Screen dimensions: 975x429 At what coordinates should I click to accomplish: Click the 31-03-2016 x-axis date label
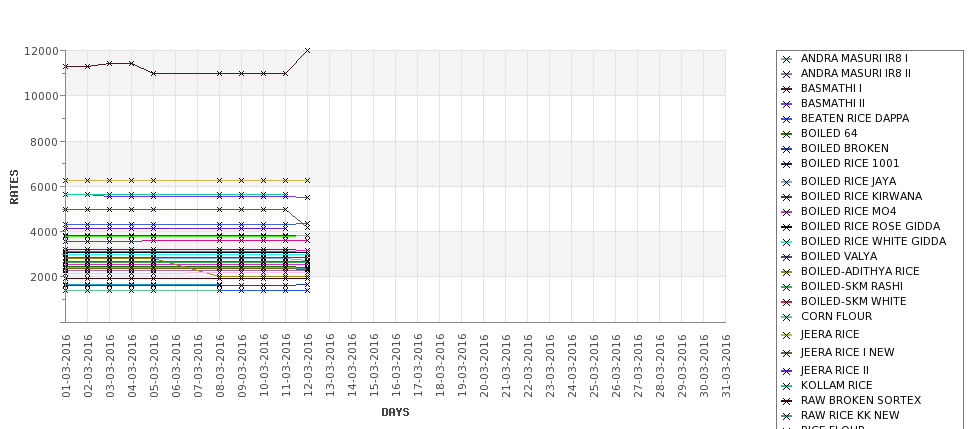(x=726, y=366)
